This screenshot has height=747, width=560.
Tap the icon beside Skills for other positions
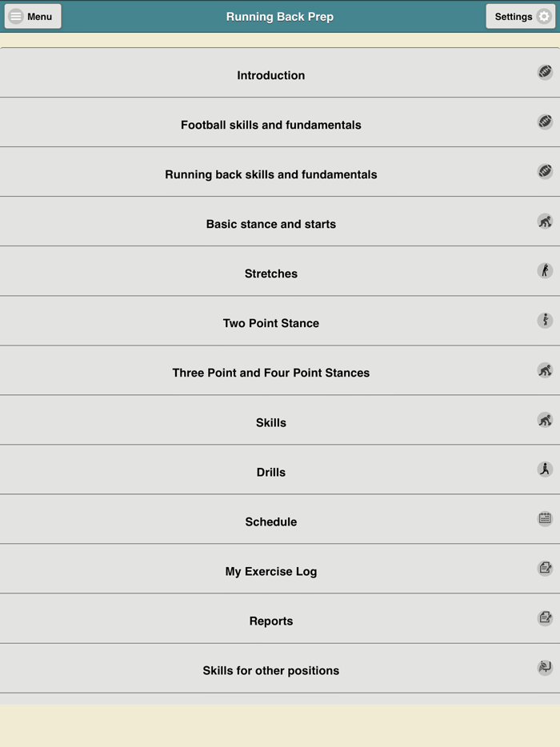[x=545, y=668]
